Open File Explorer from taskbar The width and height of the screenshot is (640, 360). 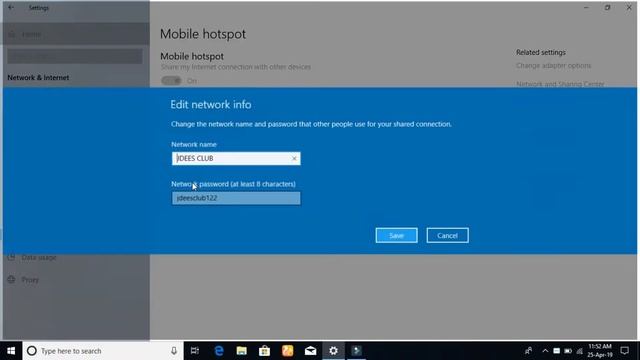pos(242,351)
